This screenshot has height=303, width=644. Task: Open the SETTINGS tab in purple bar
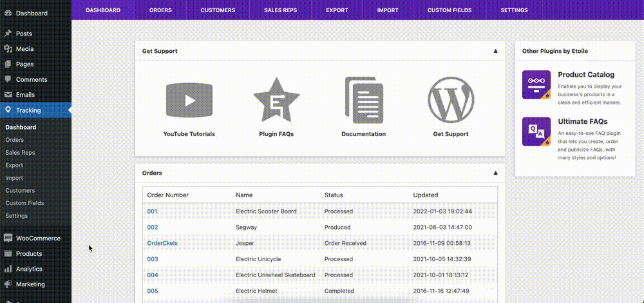click(514, 10)
